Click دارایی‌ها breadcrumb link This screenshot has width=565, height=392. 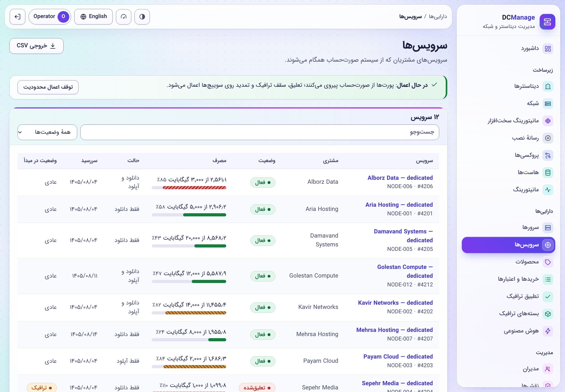tap(438, 17)
